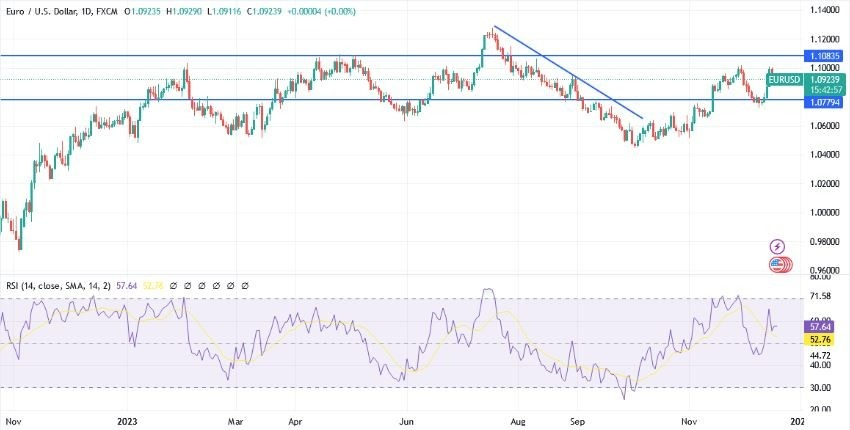Click the green EURUSD symbol price tag
850x430 pixels.
pyautogui.click(x=784, y=80)
